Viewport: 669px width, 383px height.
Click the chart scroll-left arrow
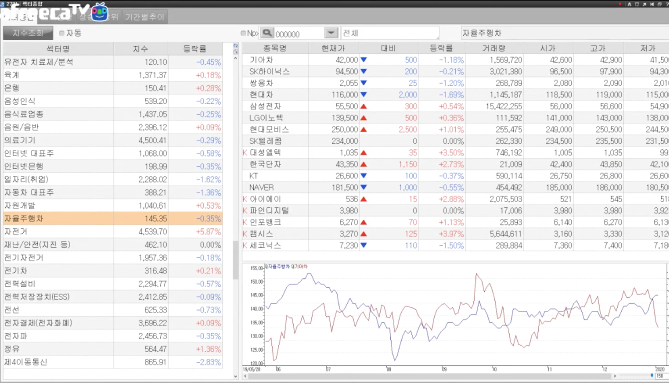pyautogui.click(x=245, y=376)
